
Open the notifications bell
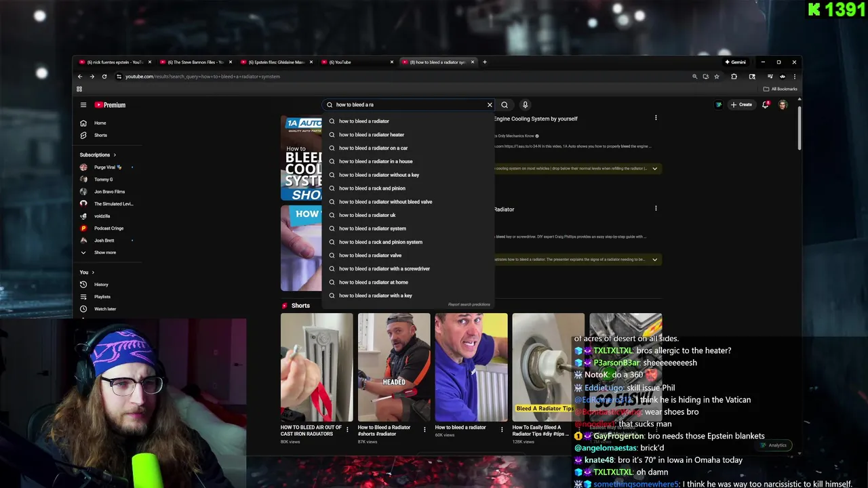(766, 105)
